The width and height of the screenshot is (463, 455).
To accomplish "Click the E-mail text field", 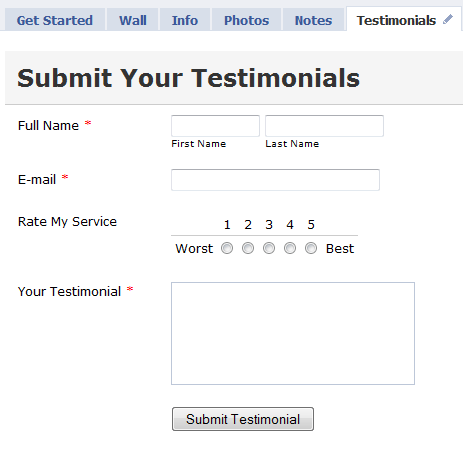I will (275, 180).
